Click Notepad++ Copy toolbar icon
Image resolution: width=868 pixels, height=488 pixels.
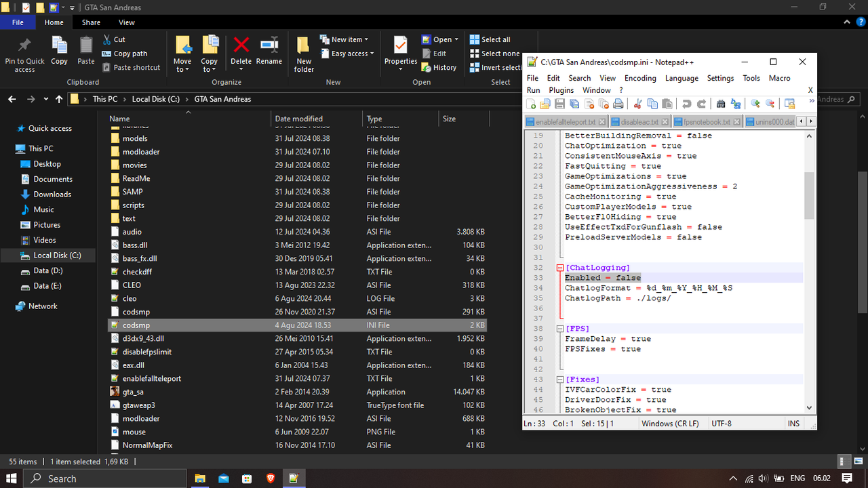pos(652,104)
